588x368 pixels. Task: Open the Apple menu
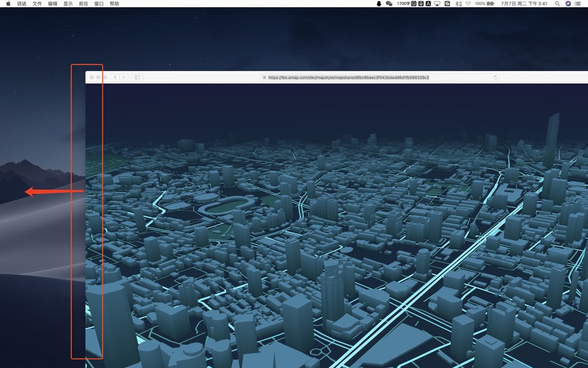coord(8,4)
